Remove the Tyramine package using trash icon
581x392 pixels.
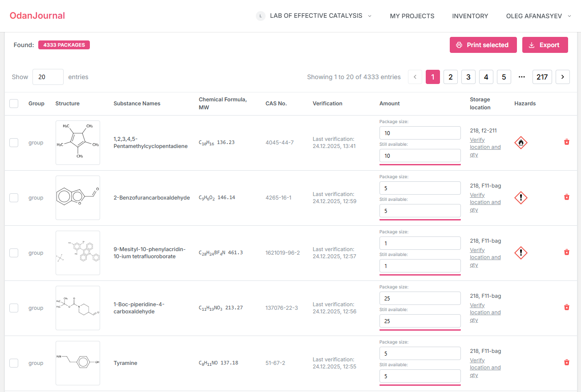click(x=566, y=362)
